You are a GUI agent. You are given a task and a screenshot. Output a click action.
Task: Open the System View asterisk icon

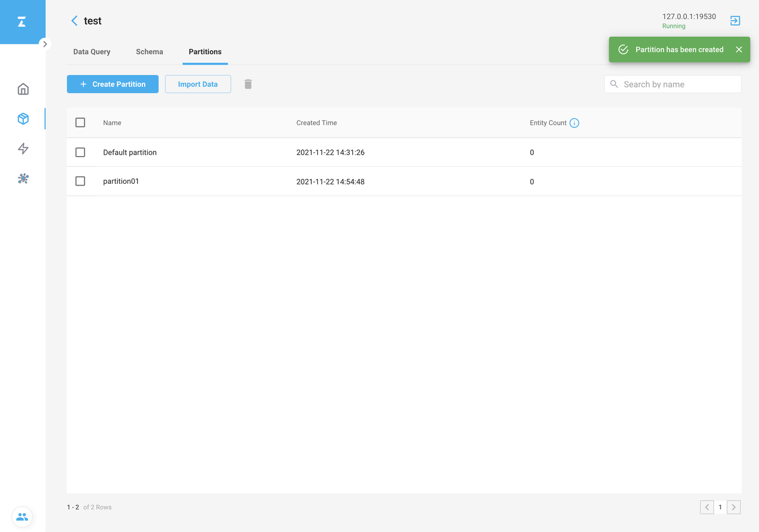tap(23, 179)
